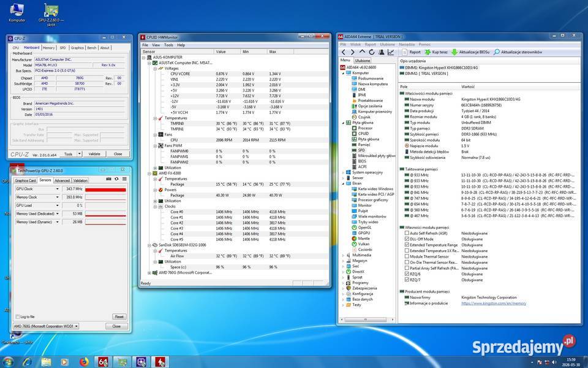This screenshot has width=588, height=368.
Task: Click the Raport toolbar button in AIDA64
Action: 411,52
